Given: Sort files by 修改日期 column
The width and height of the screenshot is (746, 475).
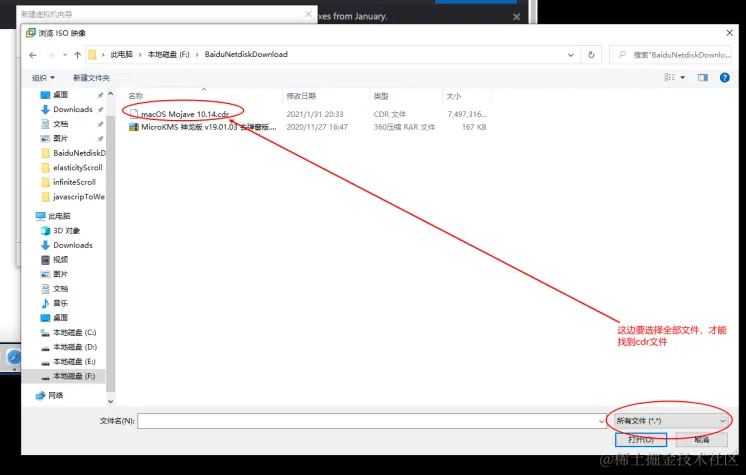Looking at the screenshot, I should tap(301, 96).
